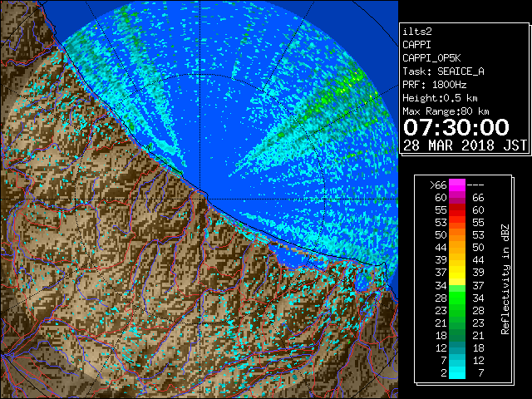Click the legend value '2' at the bottom left
This screenshot has width=532, height=399.
[x=444, y=372]
